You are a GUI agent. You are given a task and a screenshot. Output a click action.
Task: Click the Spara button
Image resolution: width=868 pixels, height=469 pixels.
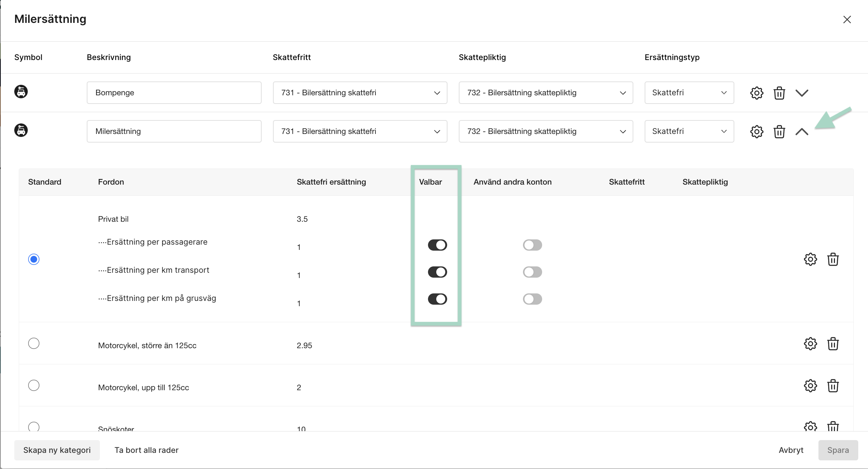click(838, 450)
